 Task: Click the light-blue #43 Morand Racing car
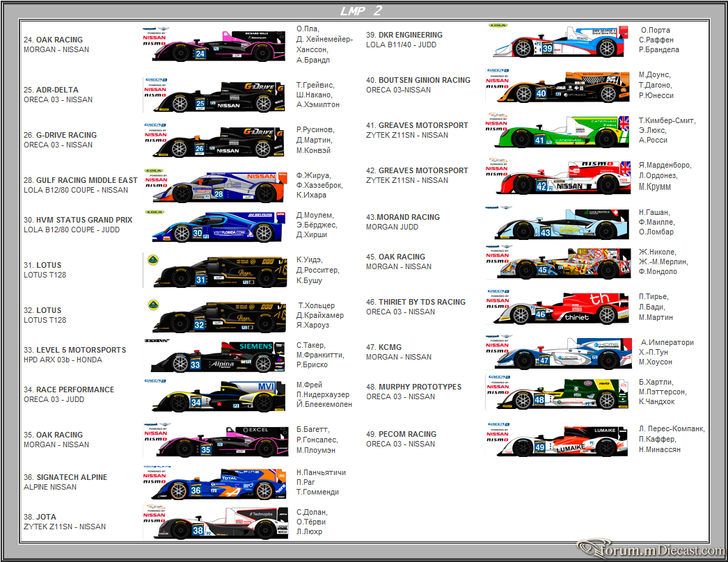(x=562, y=224)
